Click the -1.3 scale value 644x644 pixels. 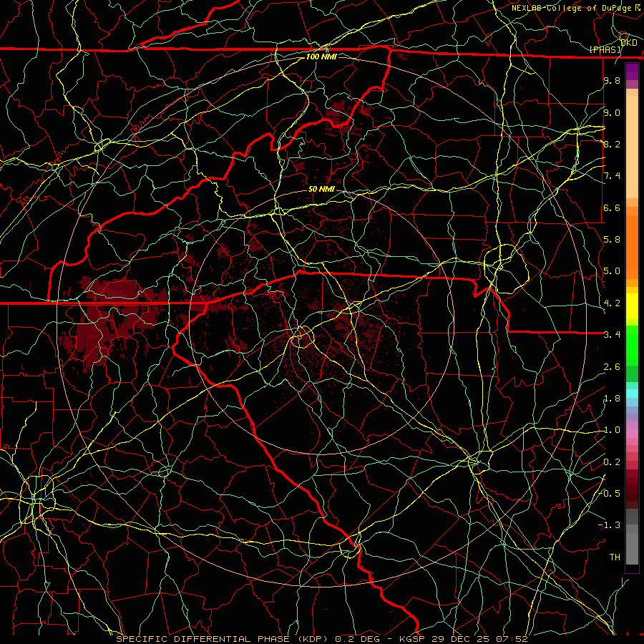pyautogui.click(x=610, y=525)
